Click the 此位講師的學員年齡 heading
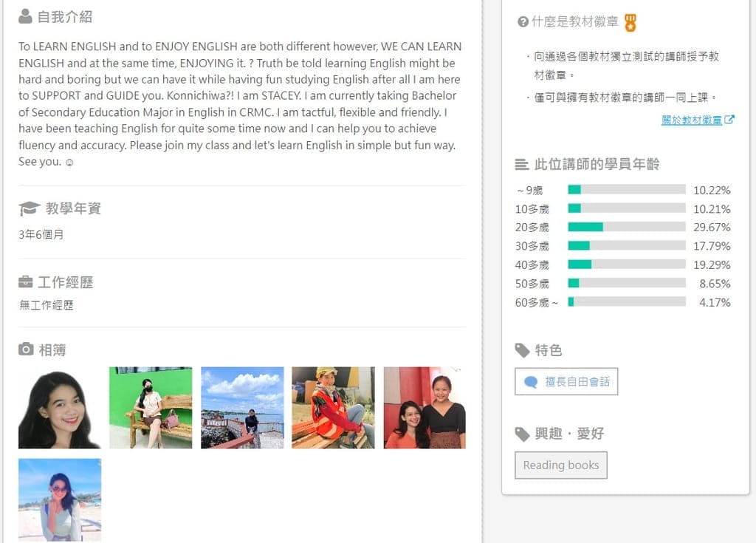756x543 pixels. pyautogui.click(x=597, y=165)
